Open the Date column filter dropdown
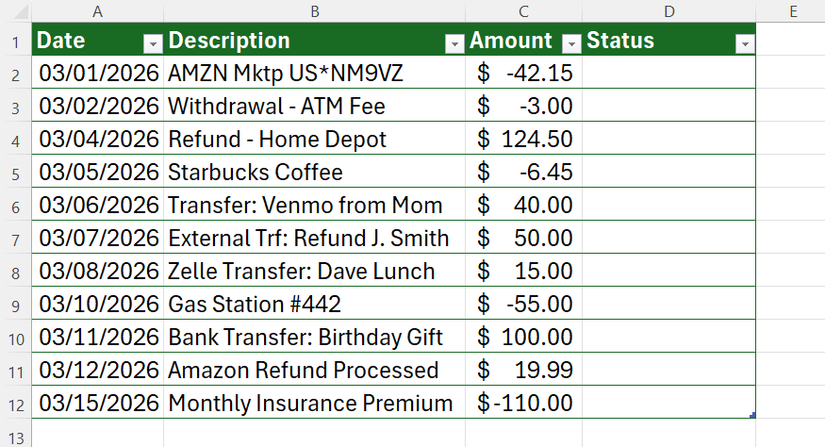825x447 pixels. pyautogui.click(x=153, y=43)
